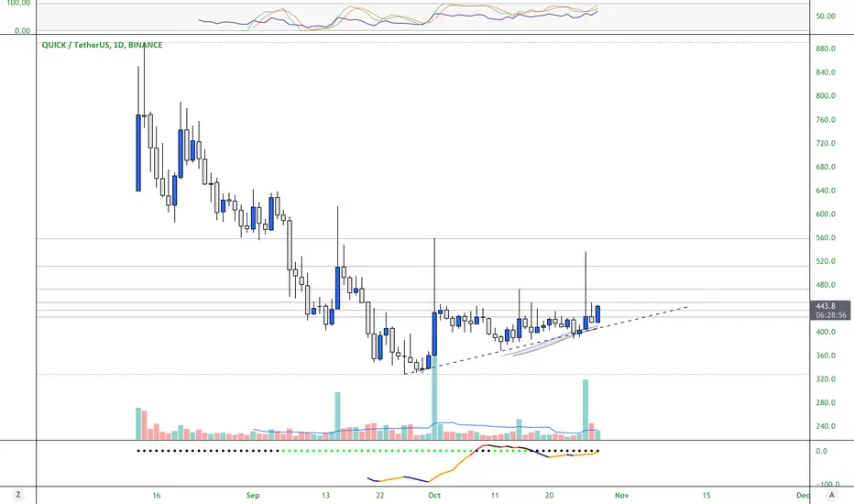Click the 480.0 price axis label

pyautogui.click(x=826, y=284)
